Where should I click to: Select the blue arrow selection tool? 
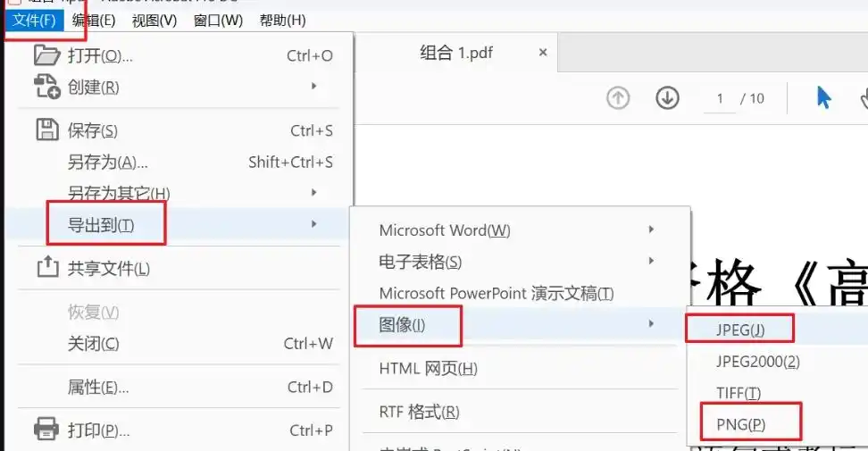pos(823,98)
